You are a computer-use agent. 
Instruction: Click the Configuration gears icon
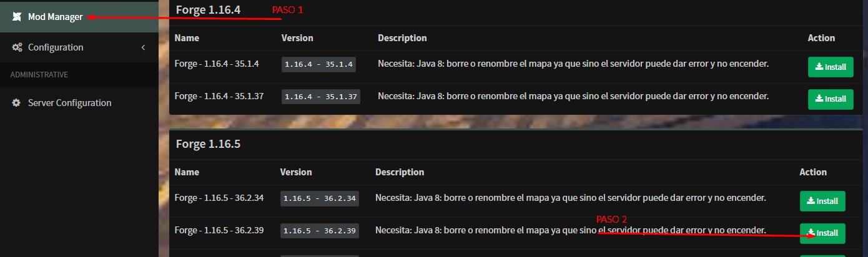click(x=17, y=47)
